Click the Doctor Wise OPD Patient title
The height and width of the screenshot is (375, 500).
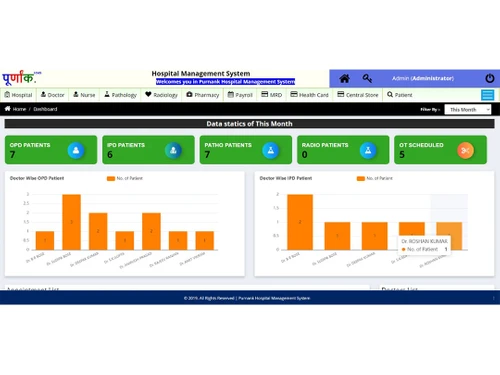click(37, 178)
